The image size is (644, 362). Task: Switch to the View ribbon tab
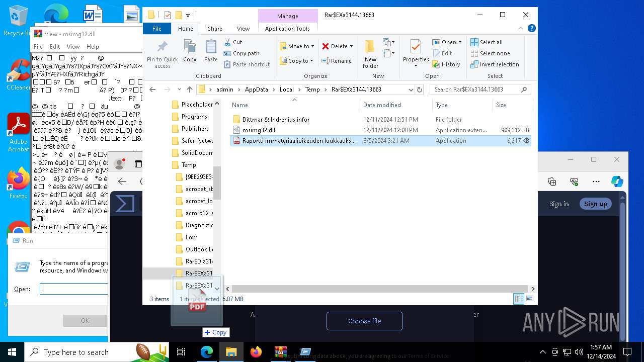[x=243, y=29]
